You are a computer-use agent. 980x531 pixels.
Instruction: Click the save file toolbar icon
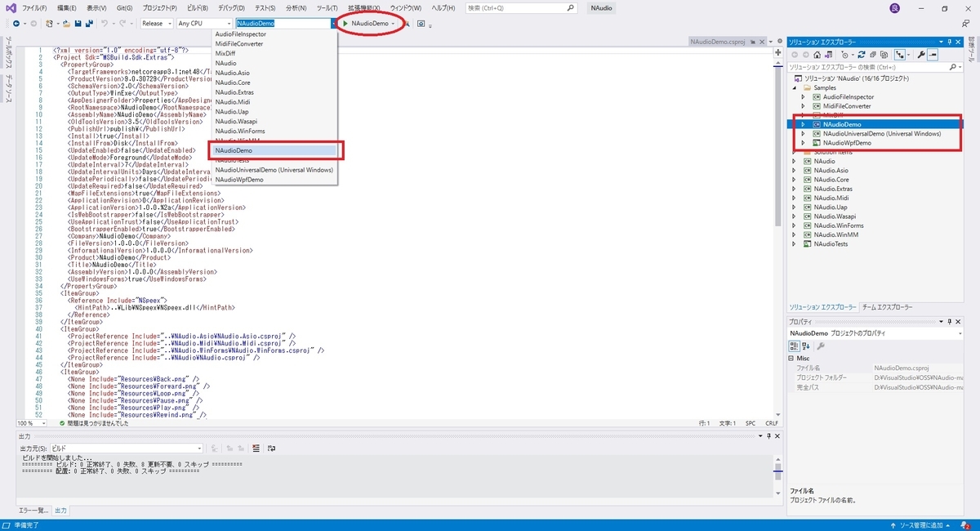click(x=78, y=23)
